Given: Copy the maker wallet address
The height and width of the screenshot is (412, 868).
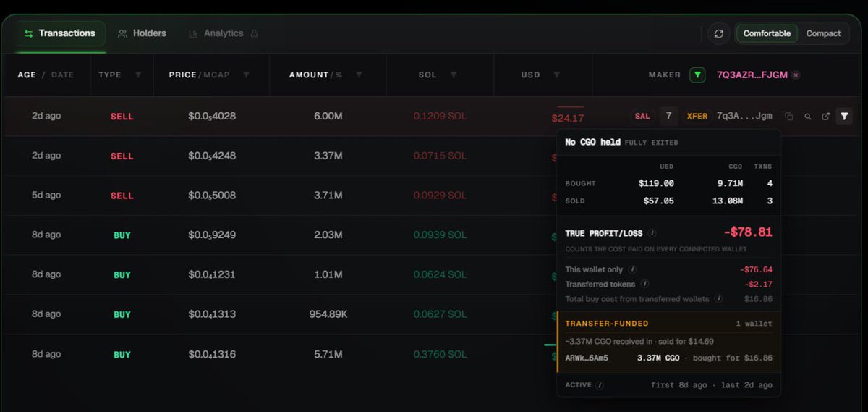Looking at the screenshot, I should [789, 117].
